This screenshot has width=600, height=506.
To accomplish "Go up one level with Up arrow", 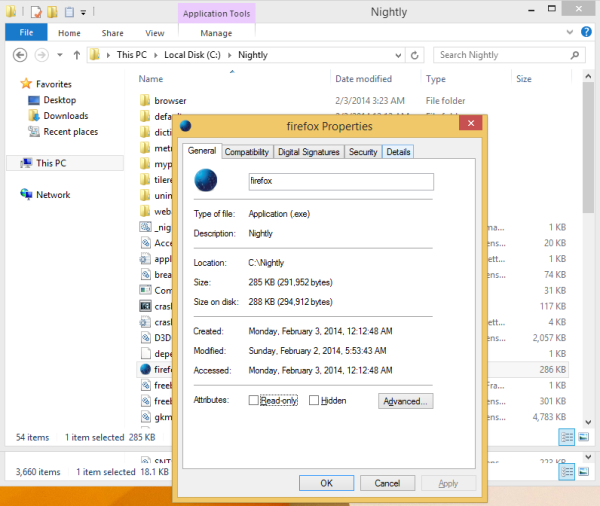I will [x=77, y=55].
